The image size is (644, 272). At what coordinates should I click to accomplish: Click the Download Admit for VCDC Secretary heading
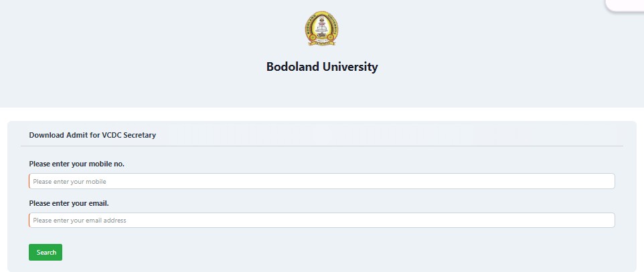point(92,135)
